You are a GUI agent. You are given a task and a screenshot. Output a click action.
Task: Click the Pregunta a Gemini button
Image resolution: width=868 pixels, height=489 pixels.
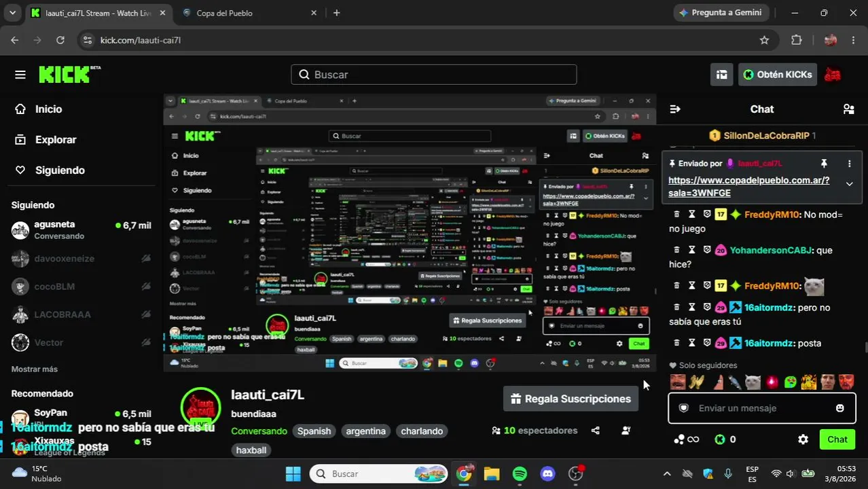tap(720, 13)
